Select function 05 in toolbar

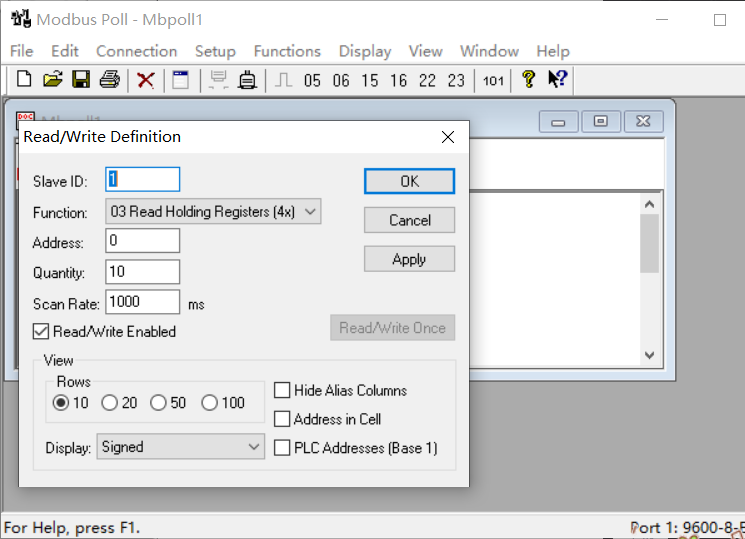click(x=312, y=80)
